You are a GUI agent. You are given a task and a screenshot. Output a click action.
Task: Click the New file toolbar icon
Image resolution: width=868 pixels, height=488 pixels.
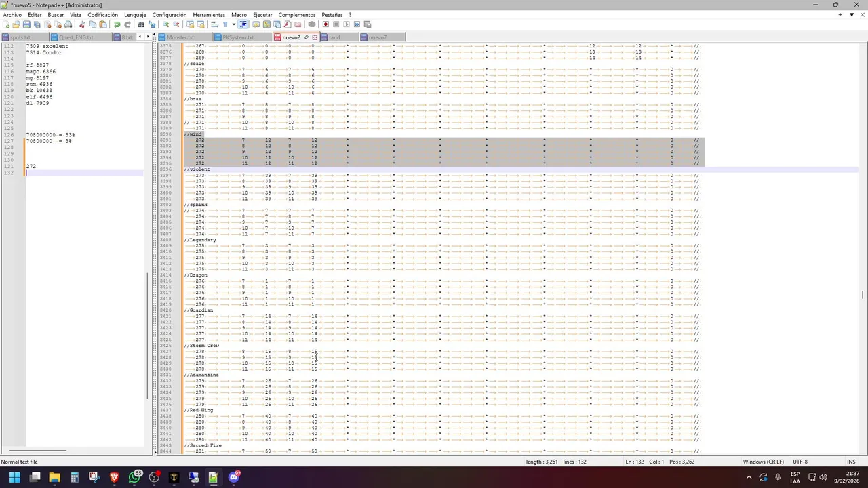6,24
